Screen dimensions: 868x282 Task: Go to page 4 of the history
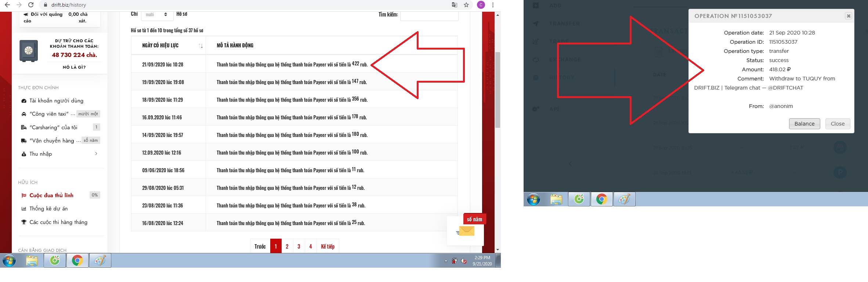(x=311, y=246)
